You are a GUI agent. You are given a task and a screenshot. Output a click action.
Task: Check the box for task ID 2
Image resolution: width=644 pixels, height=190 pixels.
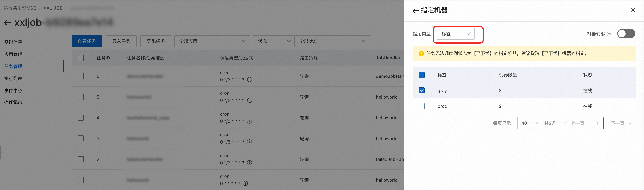[x=81, y=159]
